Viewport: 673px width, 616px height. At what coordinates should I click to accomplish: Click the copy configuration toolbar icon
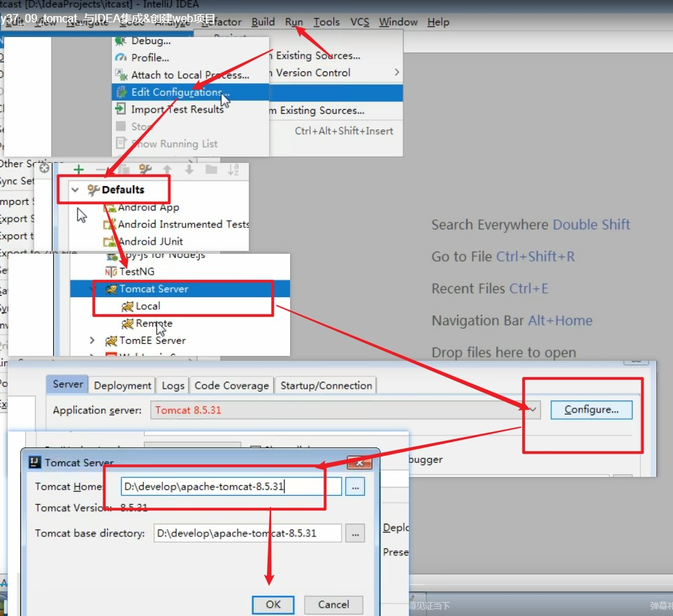tap(124, 170)
